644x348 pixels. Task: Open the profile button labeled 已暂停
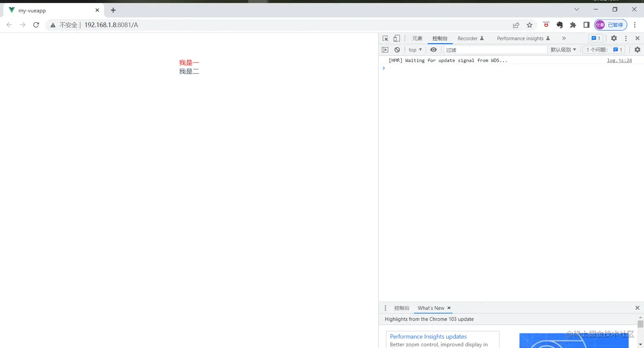(x=611, y=25)
